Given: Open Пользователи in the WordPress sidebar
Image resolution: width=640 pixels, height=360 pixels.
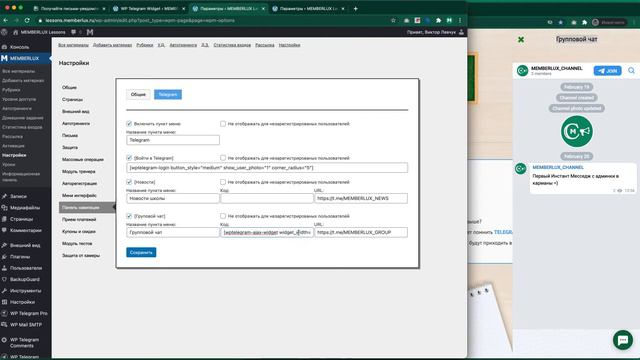Looking at the screenshot, I should 26,268.
